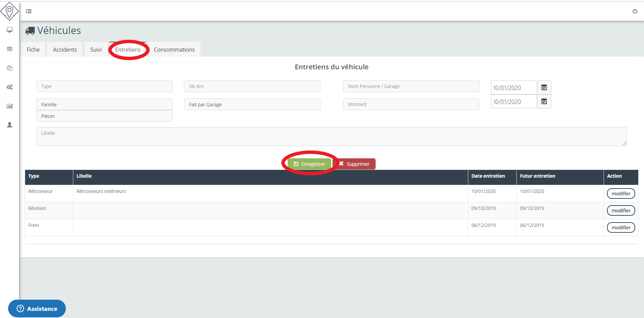Image resolution: width=644 pixels, height=318 pixels.
Task: Click the red Supprimer button
Action: tap(355, 164)
